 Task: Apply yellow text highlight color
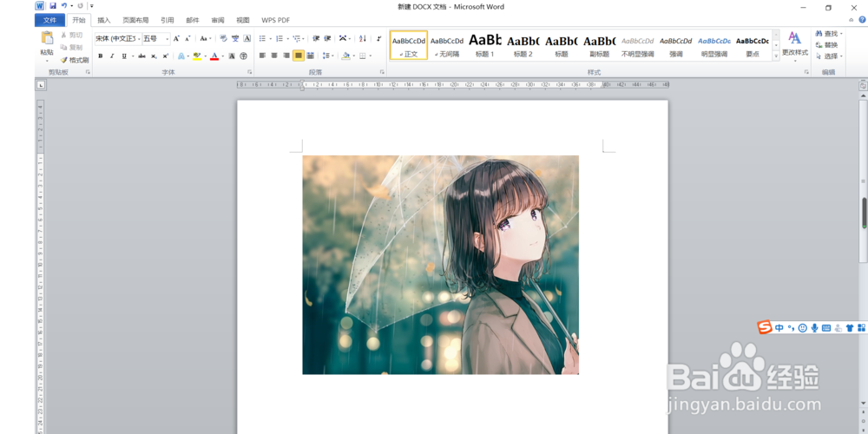(197, 56)
